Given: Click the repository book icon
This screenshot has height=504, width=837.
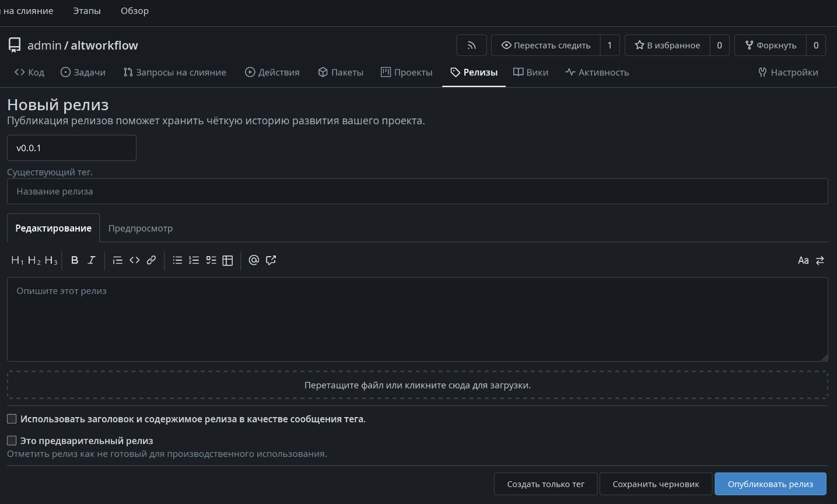Looking at the screenshot, I should click(15, 45).
